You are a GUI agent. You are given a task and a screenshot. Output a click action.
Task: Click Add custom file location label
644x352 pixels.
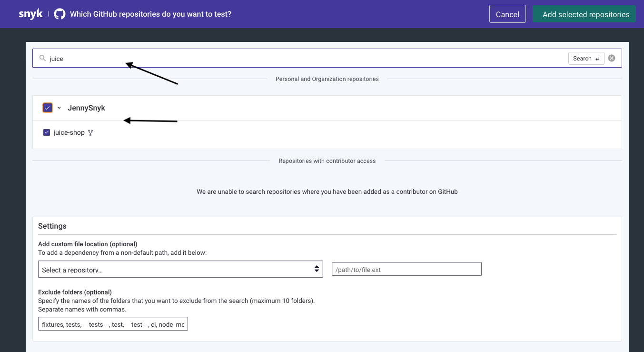click(x=88, y=244)
